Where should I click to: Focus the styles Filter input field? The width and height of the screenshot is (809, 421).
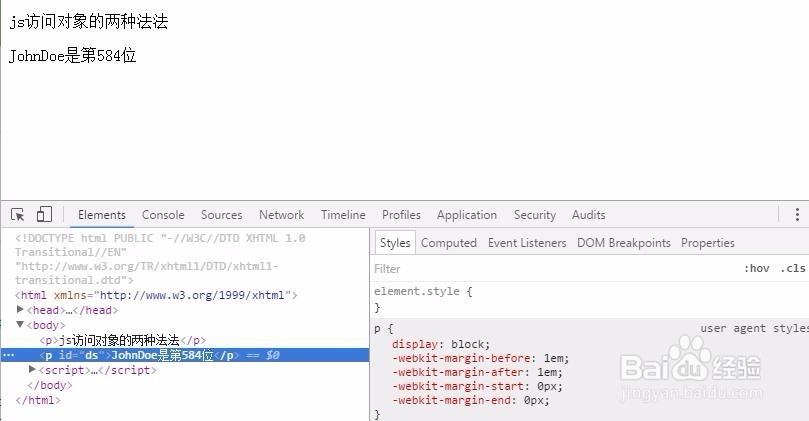click(x=555, y=269)
